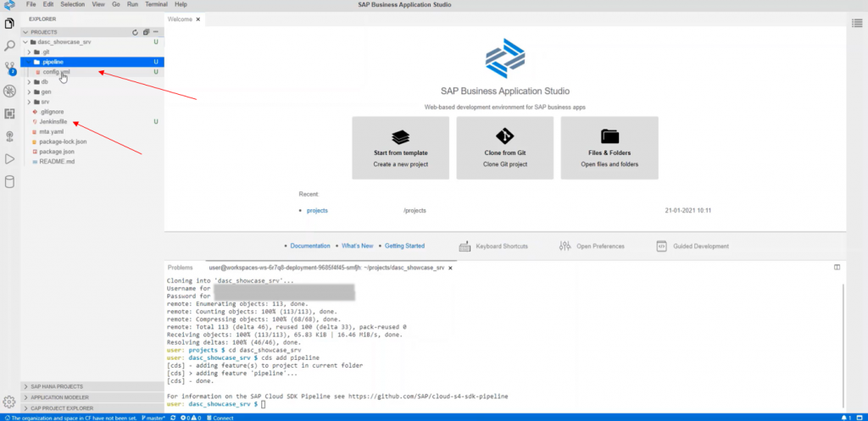Open the Documentation link
The image size is (868, 421).
point(310,247)
